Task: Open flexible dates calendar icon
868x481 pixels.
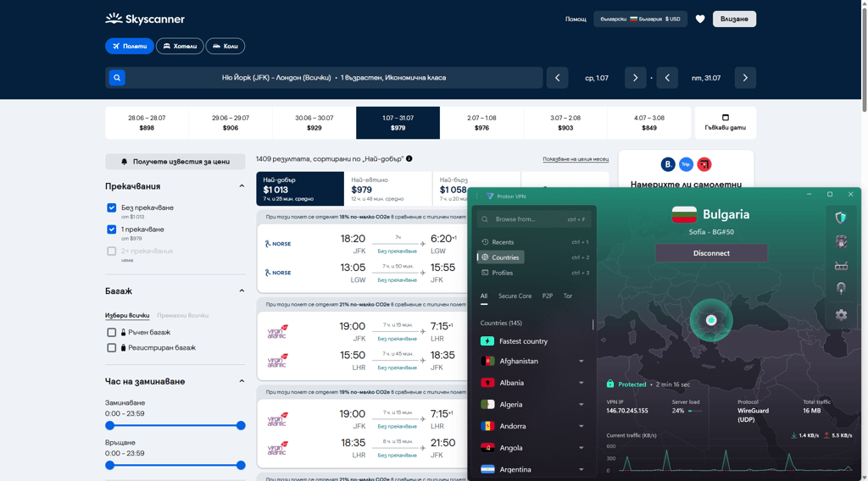Action: [726, 117]
